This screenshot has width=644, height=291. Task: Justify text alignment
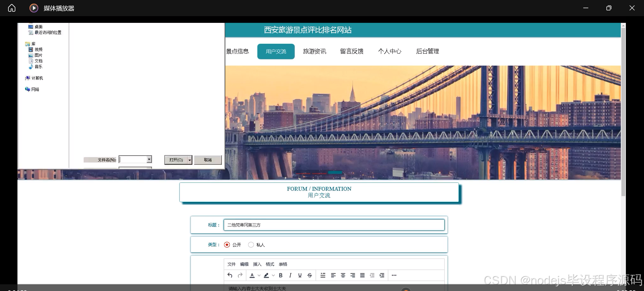click(x=362, y=275)
